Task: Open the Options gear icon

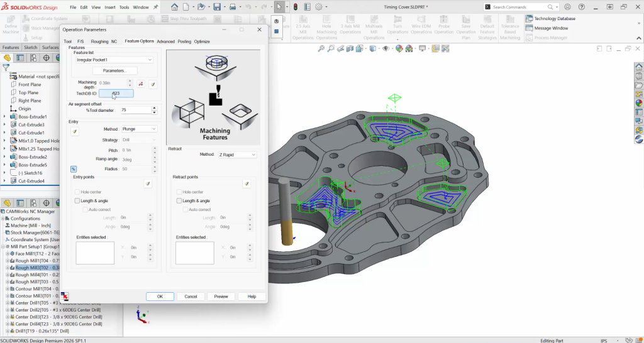Action: (319, 7)
